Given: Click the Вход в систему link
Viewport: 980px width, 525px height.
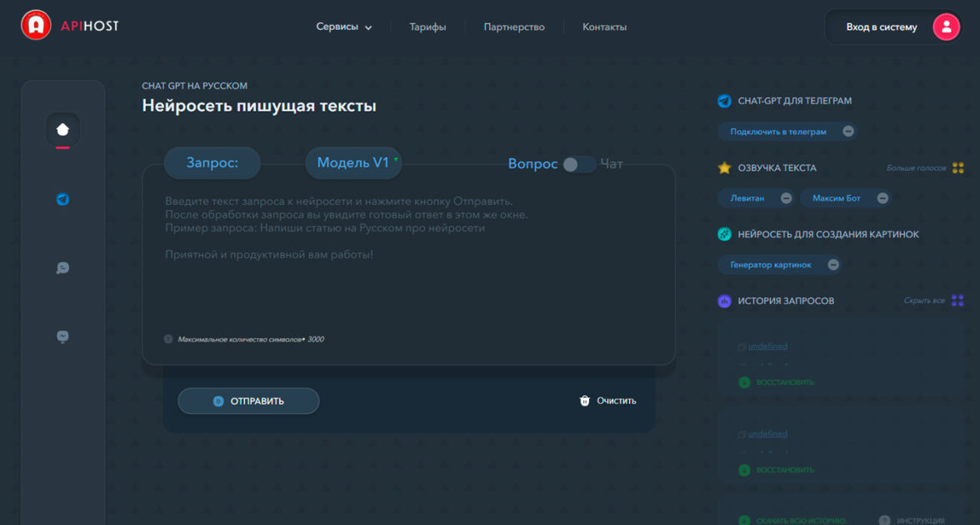Looking at the screenshot, I should click(882, 27).
